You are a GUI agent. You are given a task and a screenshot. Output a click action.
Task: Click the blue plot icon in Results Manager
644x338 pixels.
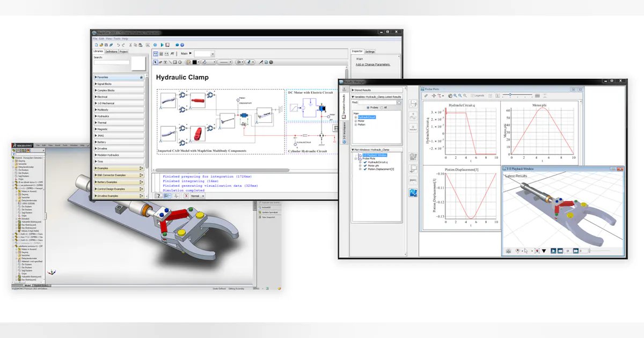click(x=413, y=193)
